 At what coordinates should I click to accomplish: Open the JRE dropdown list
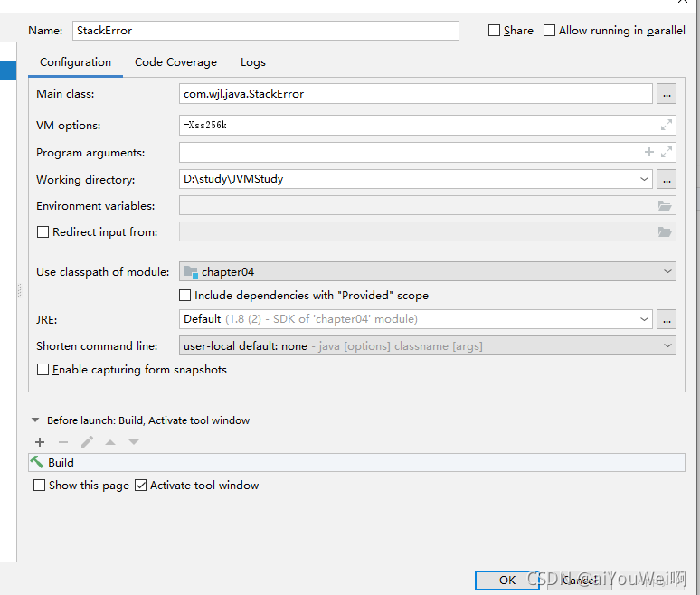[644, 319]
